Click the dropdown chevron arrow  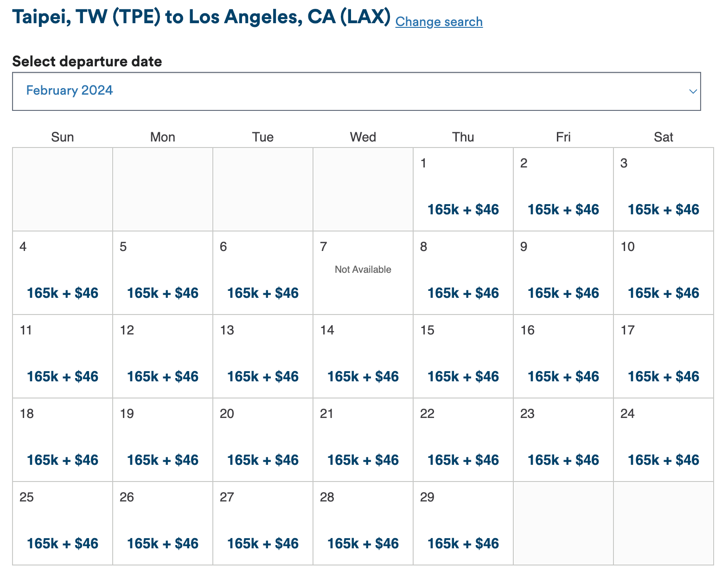[x=693, y=91]
